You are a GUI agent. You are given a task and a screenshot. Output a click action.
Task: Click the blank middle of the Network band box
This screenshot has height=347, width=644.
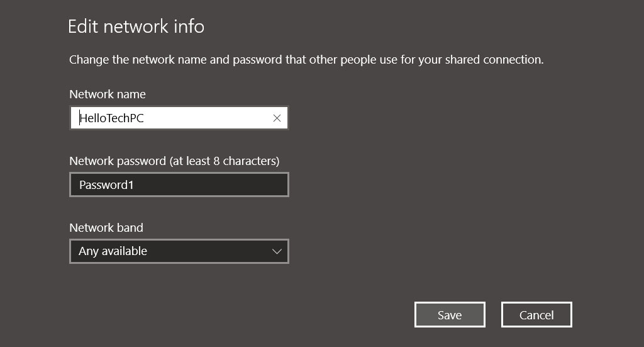pos(208,251)
